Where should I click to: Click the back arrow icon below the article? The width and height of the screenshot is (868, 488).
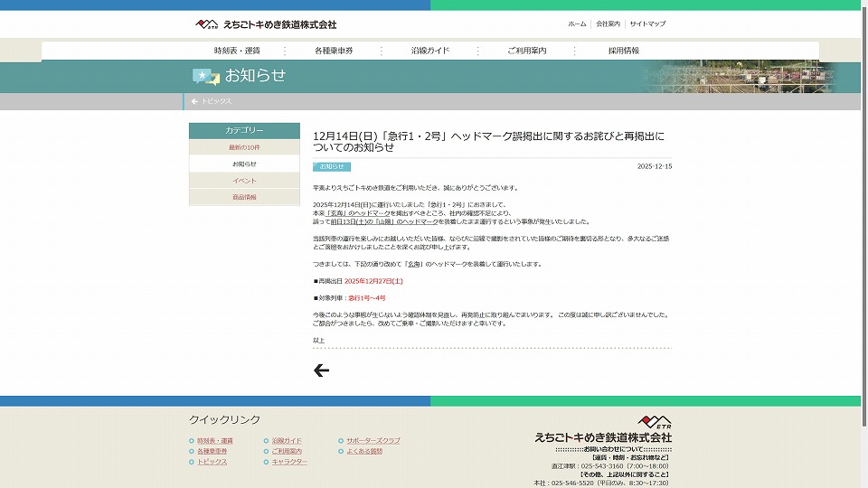(321, 371)
